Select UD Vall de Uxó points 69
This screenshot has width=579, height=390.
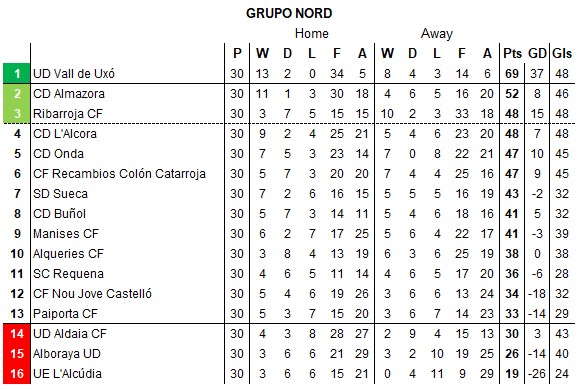coord(512,73)
